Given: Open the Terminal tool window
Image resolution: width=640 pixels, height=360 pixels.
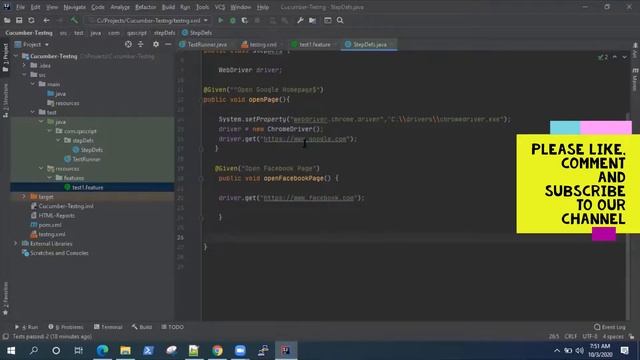Looking at the screenshot, I should click(108, 327).
